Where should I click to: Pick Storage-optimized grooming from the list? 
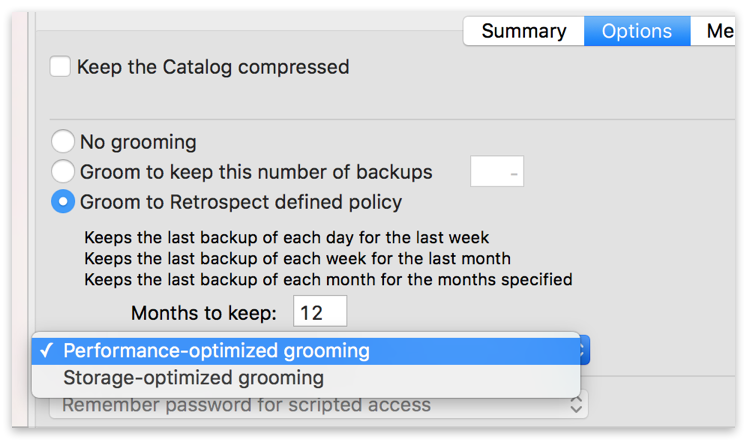[x=193, y=378]
